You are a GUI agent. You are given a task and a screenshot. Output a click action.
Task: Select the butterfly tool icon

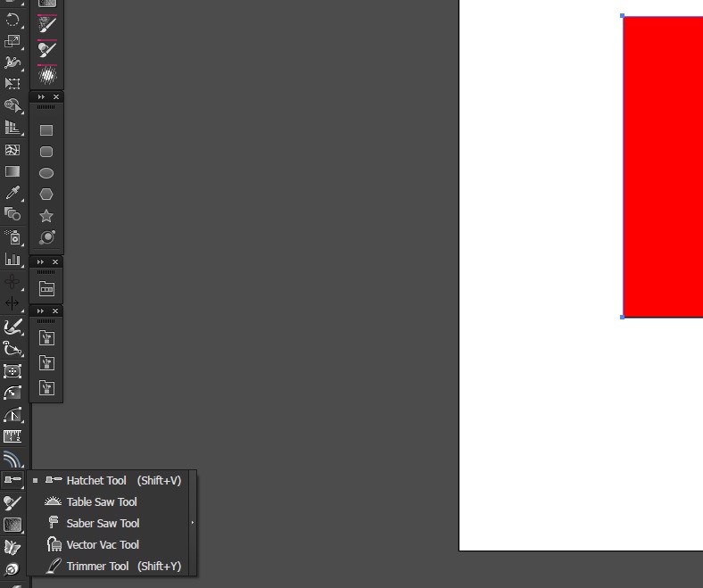click(x=12, y=547)
